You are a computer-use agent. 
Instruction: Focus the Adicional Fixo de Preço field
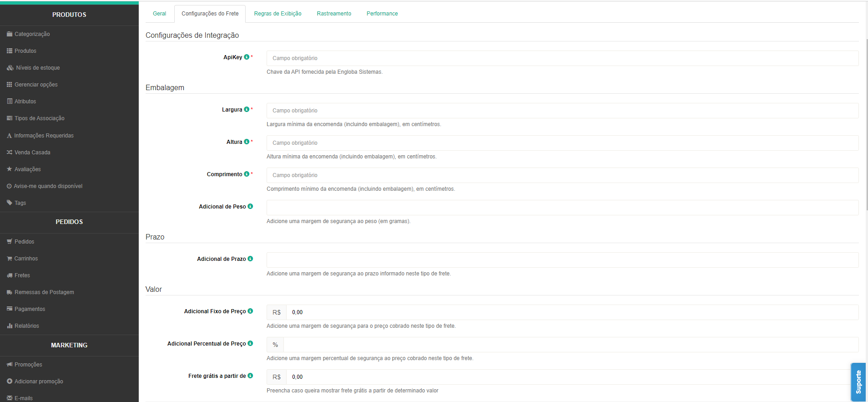(x=572, y=312)
